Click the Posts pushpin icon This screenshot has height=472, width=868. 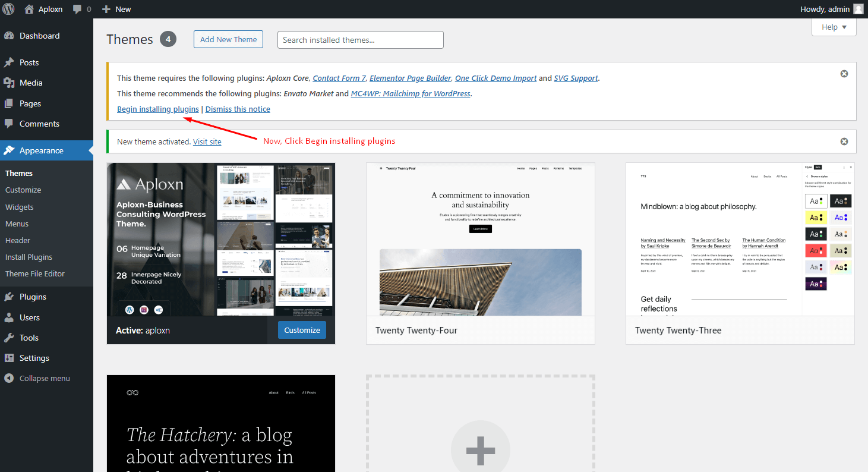(x=9, y=62)
